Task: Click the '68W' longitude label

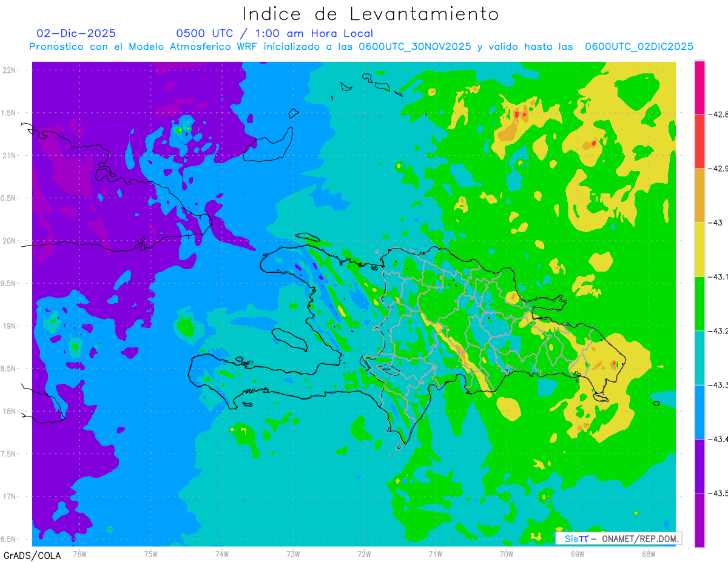Action: (x=649, y=554)
